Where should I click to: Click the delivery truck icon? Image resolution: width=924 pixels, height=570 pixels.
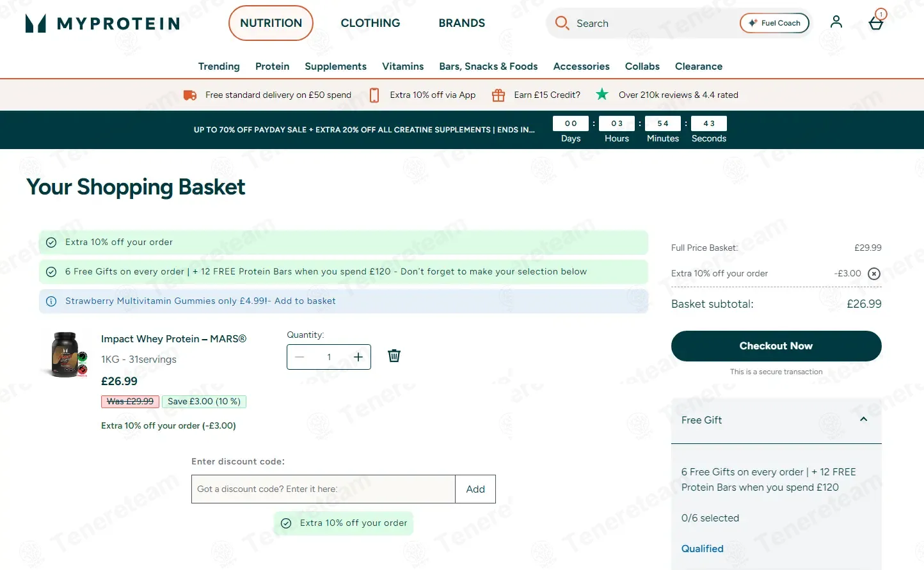click(x=190, y=95)
